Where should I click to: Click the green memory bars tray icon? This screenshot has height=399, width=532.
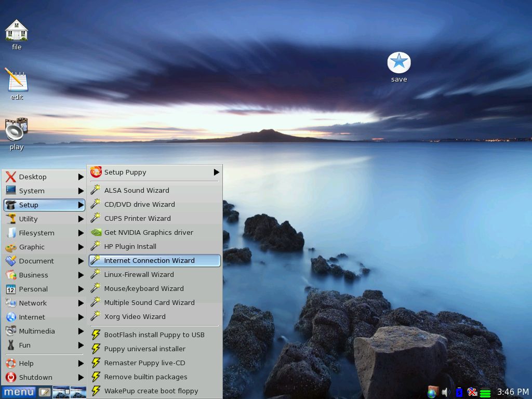click(485, 393)
